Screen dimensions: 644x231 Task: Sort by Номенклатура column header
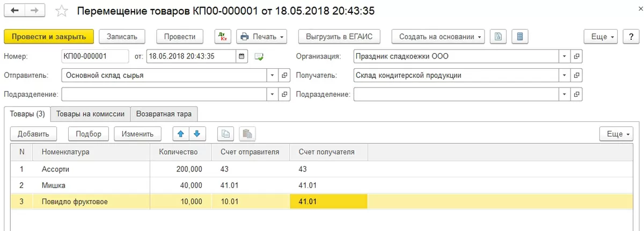[92, 152]
